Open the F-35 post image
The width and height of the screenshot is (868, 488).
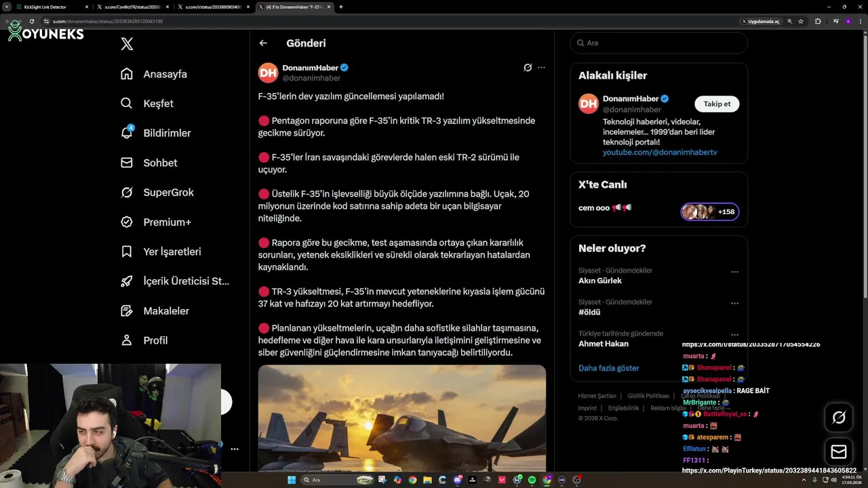point(402,418)
